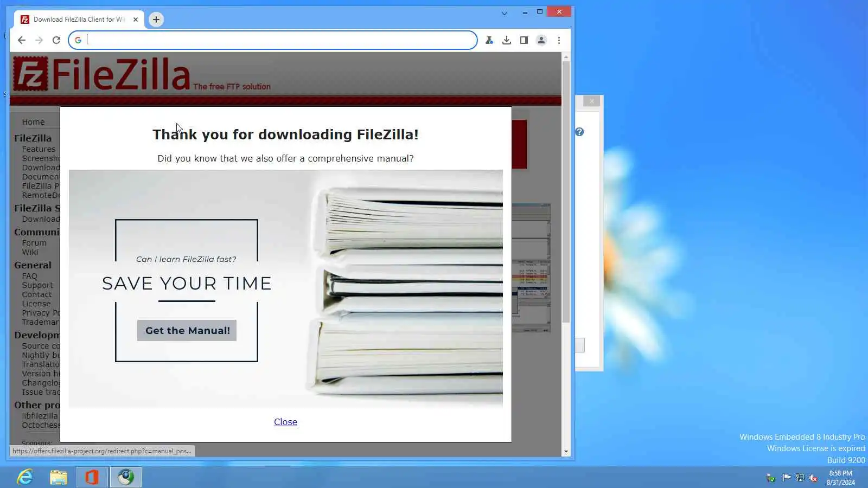Click the page scrollbar up arrow
Viewport: 868px width, 488px height.
coord(566,57)
